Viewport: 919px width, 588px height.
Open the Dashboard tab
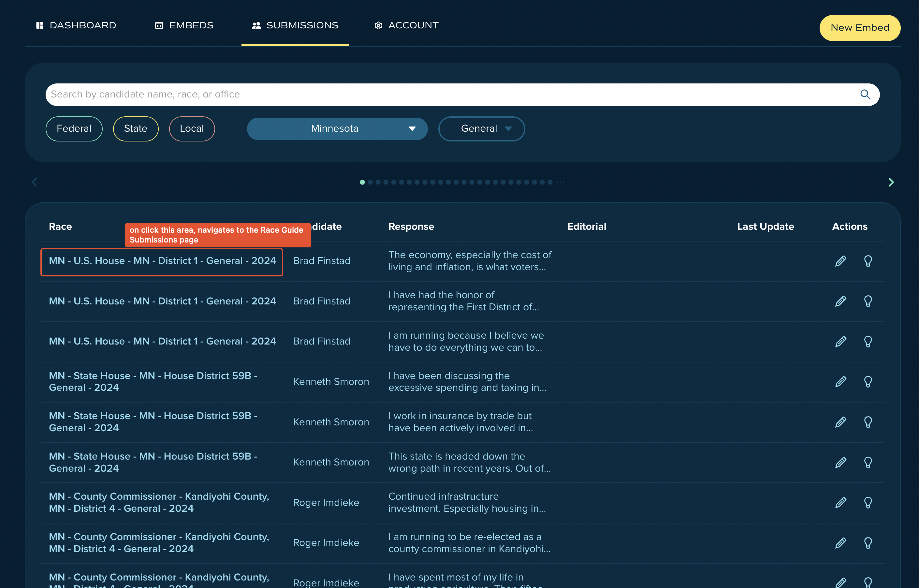[x=76, y=25]
